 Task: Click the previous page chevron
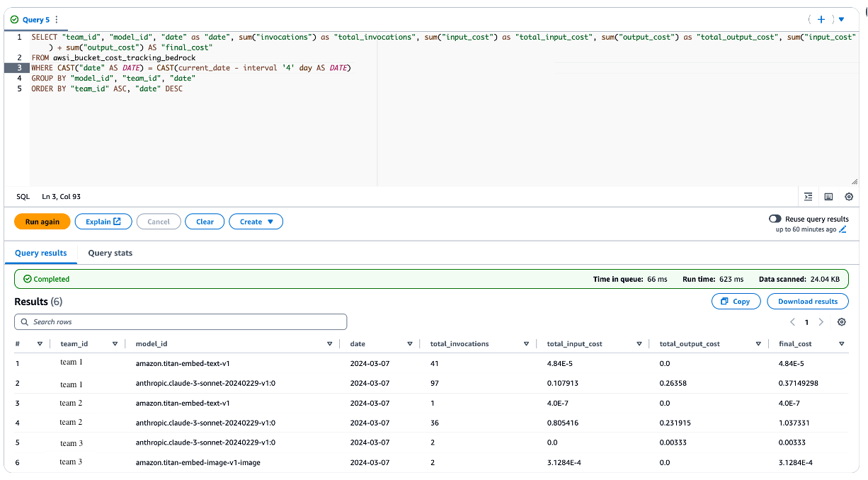[x=792, y=321]
